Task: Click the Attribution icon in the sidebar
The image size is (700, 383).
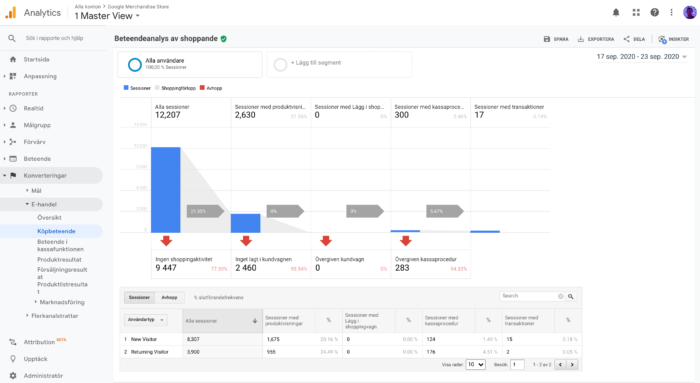Action: tap(13, 342)
